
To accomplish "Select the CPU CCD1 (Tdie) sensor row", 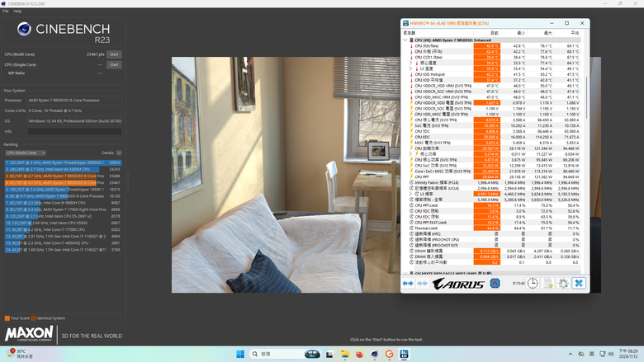I will (491, 58).
